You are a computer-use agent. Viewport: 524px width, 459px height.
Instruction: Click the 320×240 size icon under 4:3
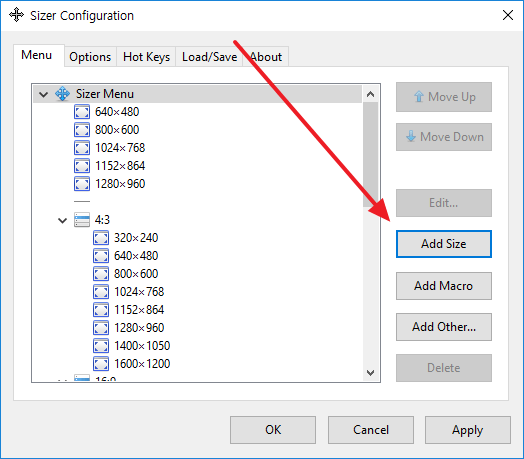coord(101,238)
